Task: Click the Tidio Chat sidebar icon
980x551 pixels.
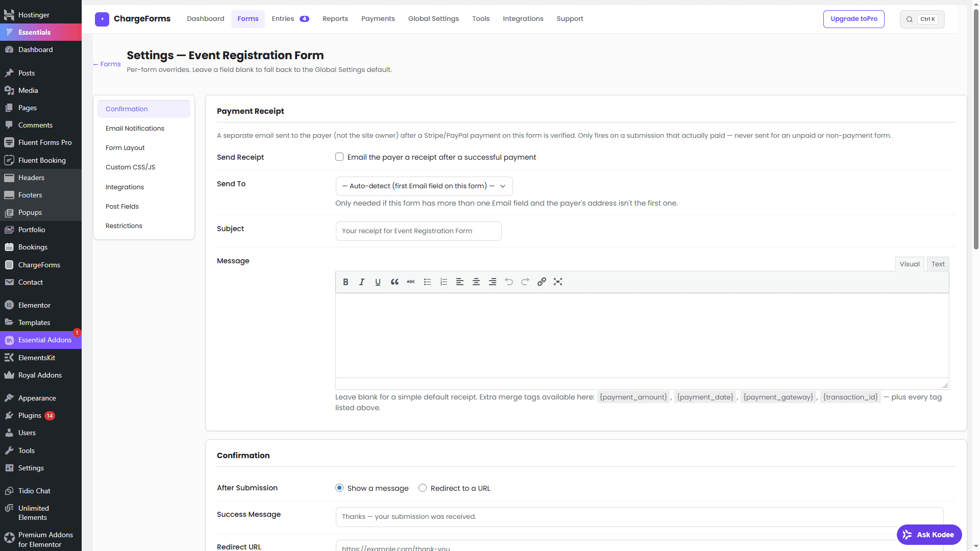Action: (9, 491)
